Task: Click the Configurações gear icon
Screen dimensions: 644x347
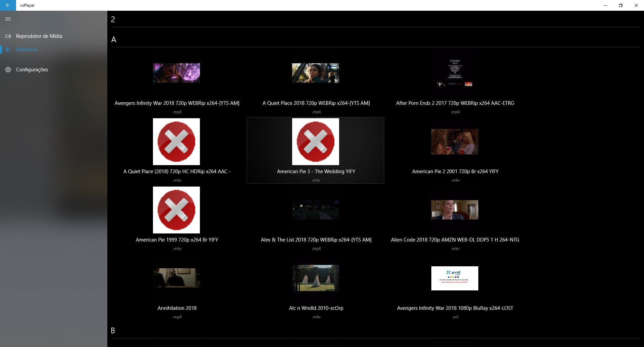Action: (8, 70)
